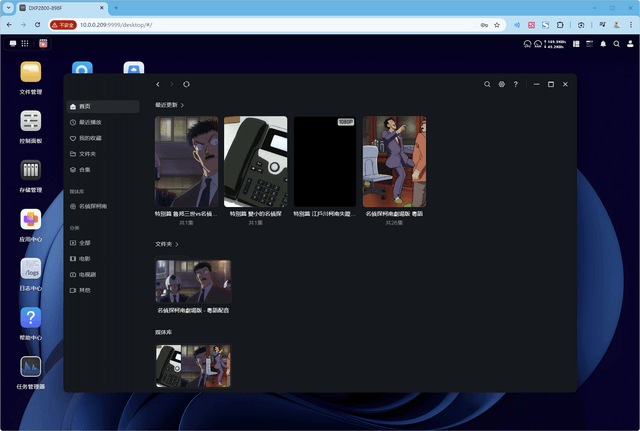Open the Chrome profile avatar
The height and width of the screenshot is (431, 640).
click(x=617, y=25)
